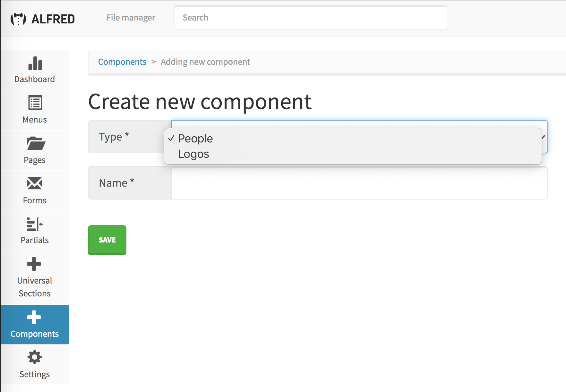Click the Alfred bowtie logo
The image size is (566, 392).
[x=18, y=19]
